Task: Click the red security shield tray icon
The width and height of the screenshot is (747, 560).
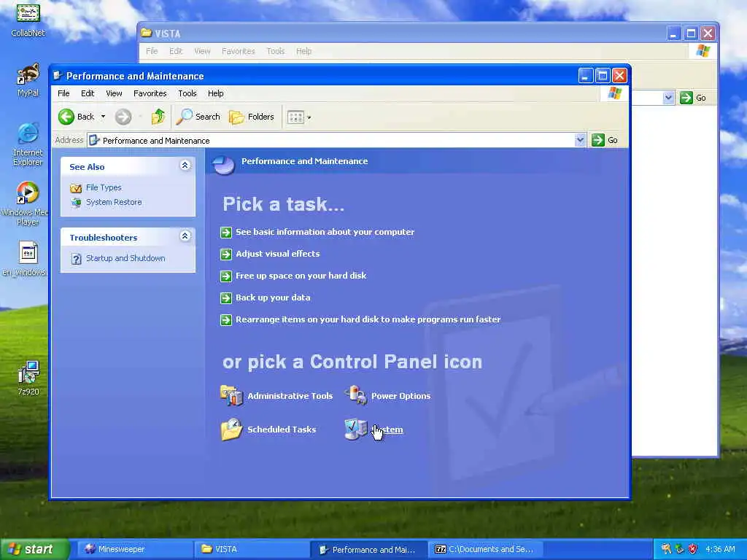Action: pos(693,549)
